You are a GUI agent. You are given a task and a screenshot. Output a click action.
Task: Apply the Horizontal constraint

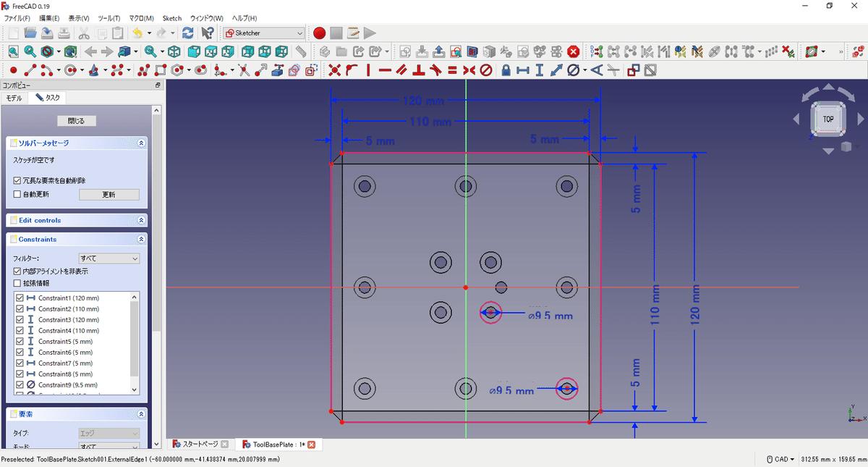pyautogui.click(x=385, y=70)
